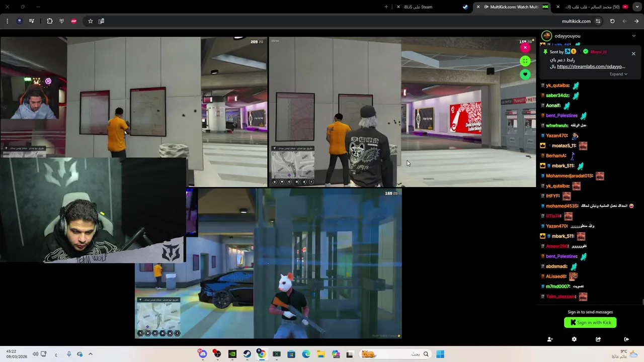Click username saber34dz in chat

click(x=558, y=96)
